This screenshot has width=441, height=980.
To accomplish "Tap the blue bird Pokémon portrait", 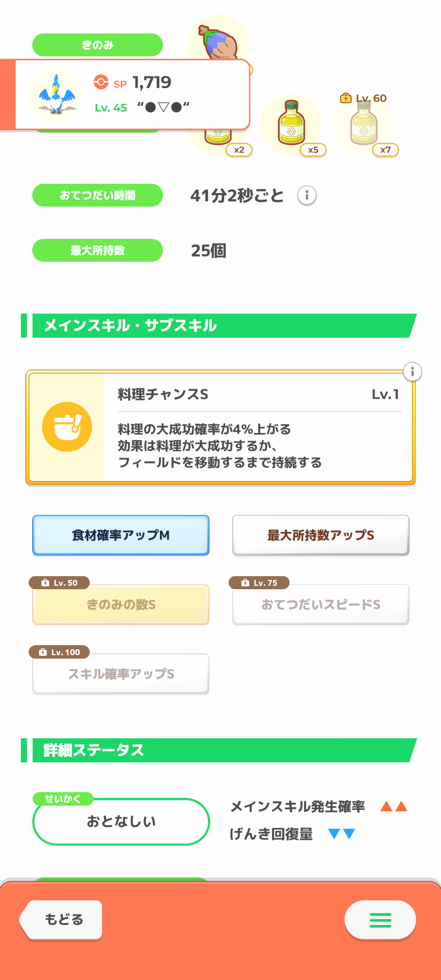I will [x=55, y=95].
